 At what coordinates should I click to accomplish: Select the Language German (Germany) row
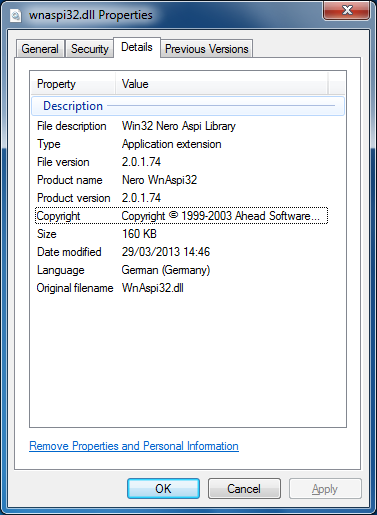182,270
